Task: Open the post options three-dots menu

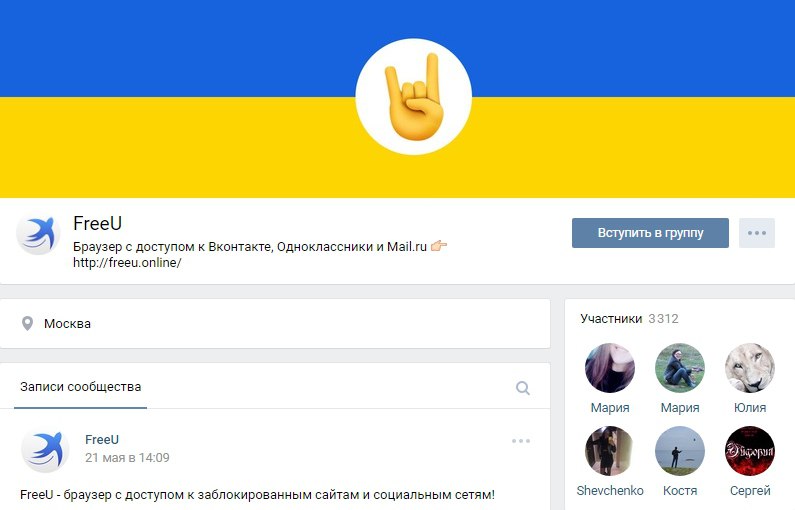Action: click(521, 441)
